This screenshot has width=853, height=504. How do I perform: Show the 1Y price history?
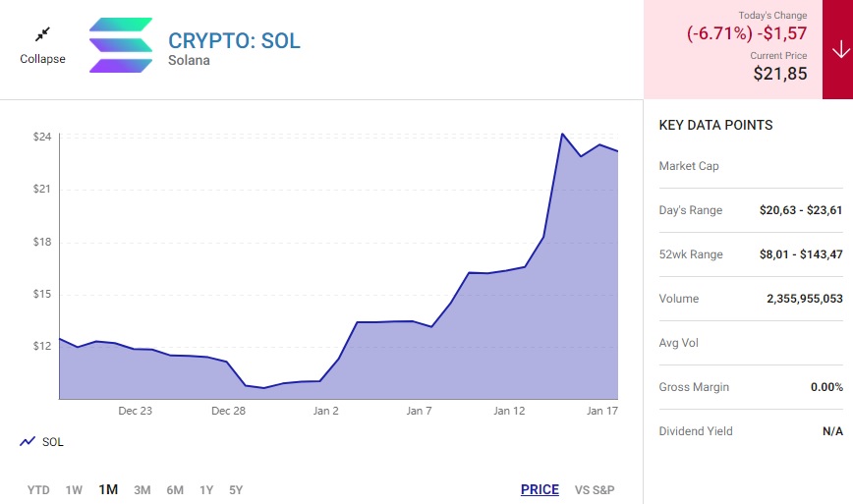[206, 490]
